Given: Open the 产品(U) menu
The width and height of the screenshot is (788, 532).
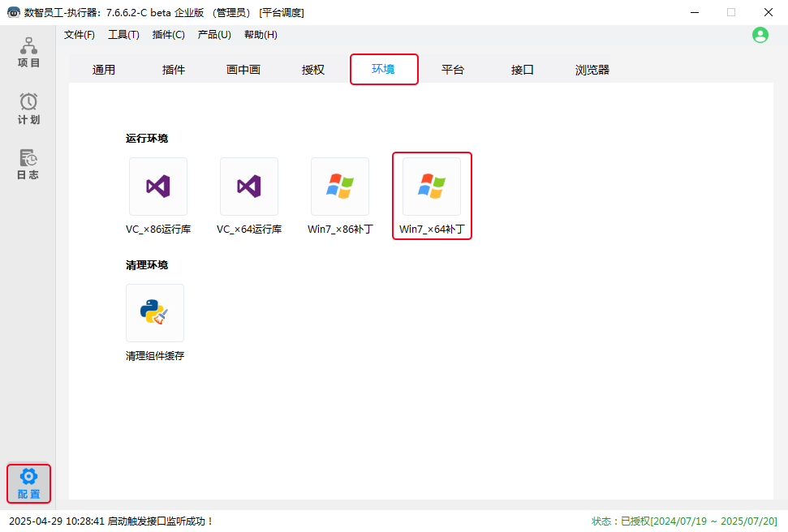Looking at the screenshot, I should [214, 35].
